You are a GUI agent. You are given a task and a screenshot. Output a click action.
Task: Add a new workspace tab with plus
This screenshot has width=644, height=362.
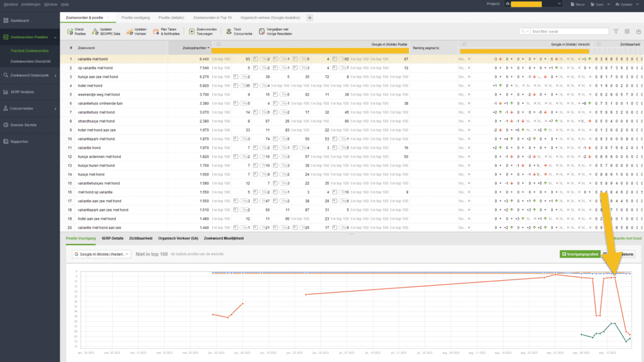coord(310,18)
